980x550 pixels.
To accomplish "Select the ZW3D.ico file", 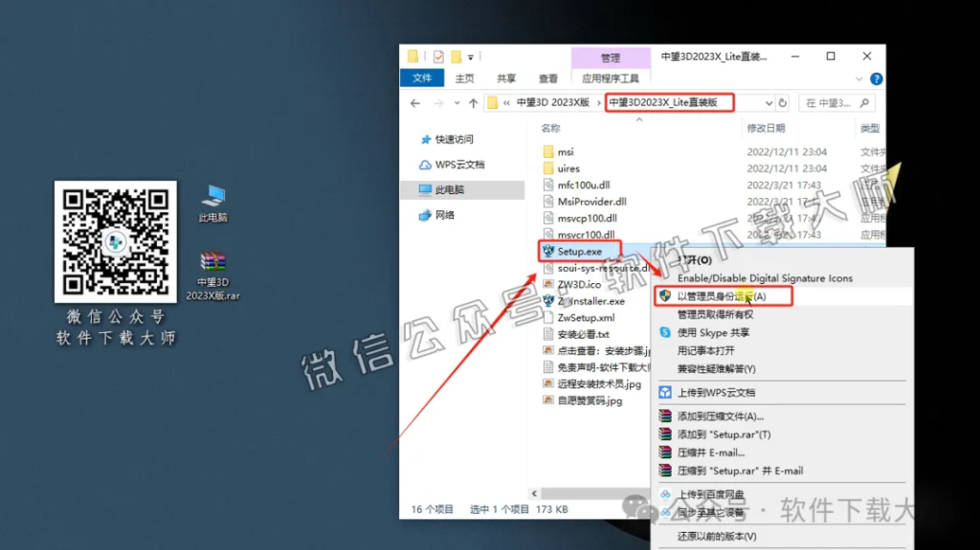I will pos(579,284).
